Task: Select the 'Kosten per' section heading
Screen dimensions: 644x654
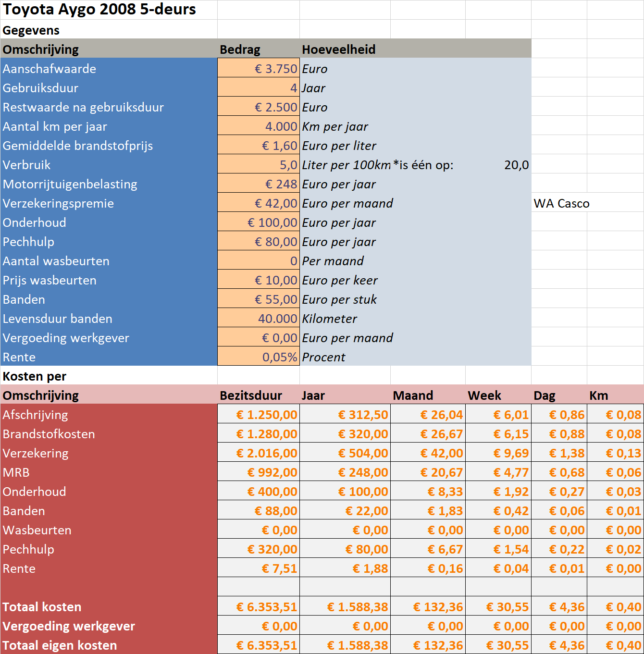Action: tap(109, 375)
